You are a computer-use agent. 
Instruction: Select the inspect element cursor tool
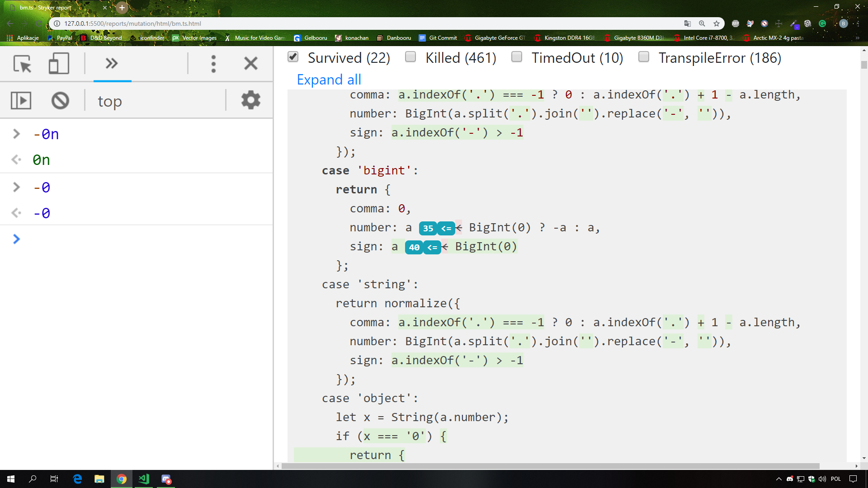[22, 64]
